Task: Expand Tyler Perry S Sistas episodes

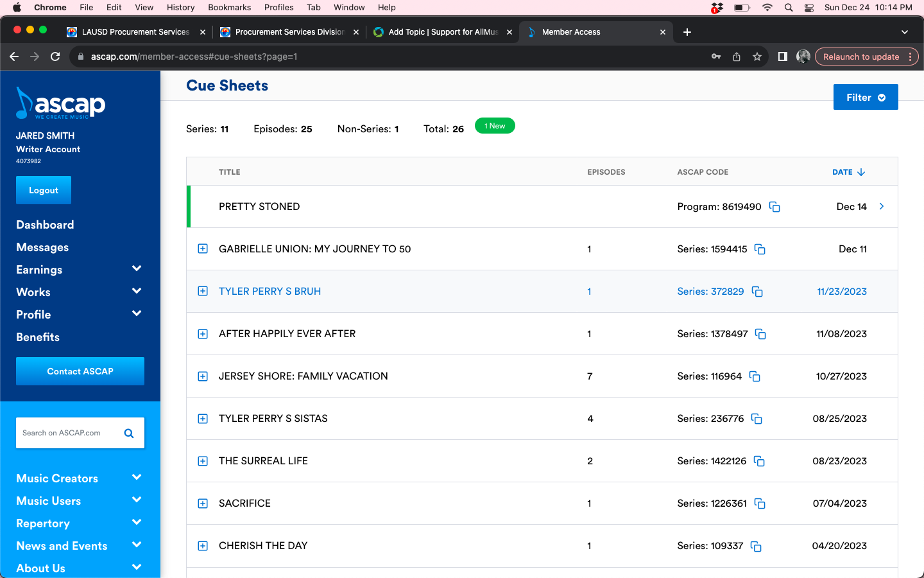Action: pos(203,419)
